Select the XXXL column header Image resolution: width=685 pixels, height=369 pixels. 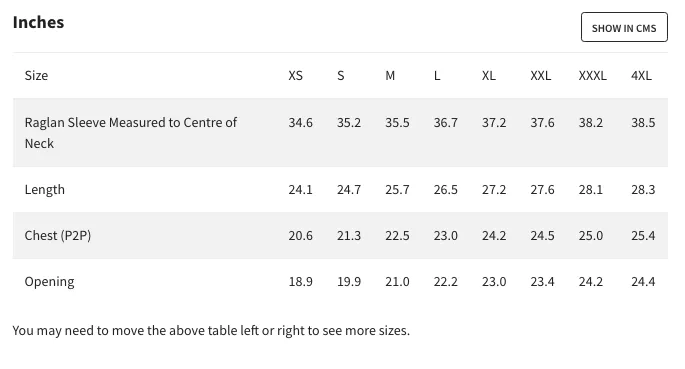click(592, 76)
